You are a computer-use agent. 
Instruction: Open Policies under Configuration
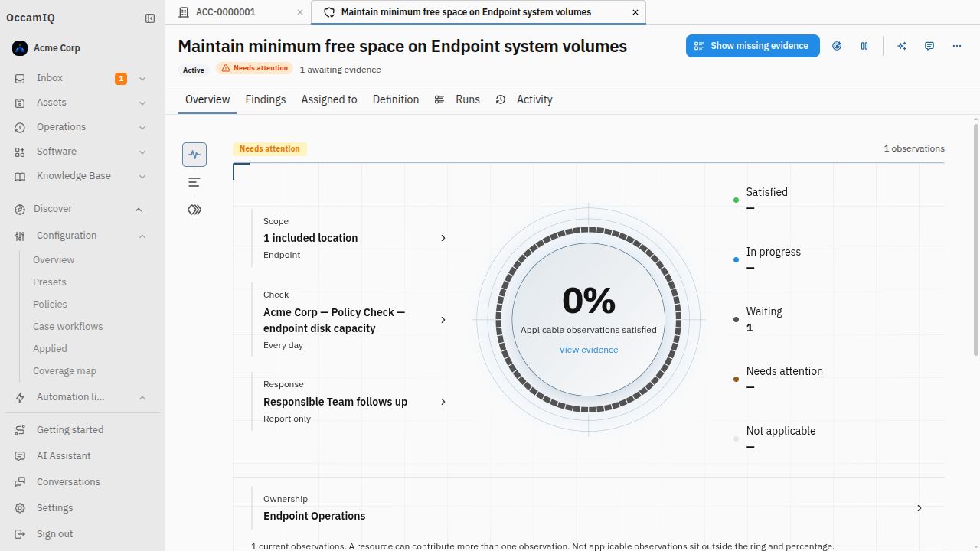coord(50,305)
